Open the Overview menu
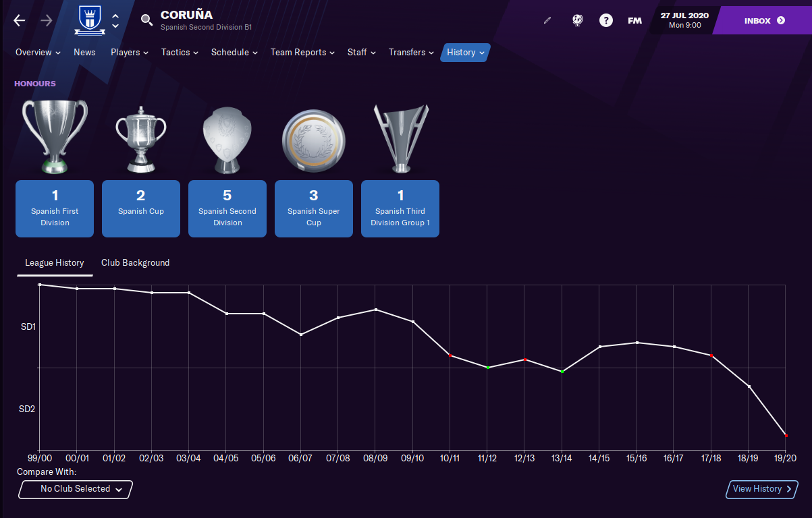The height and width of the screenshot is (518, 812). coord(38,52)
